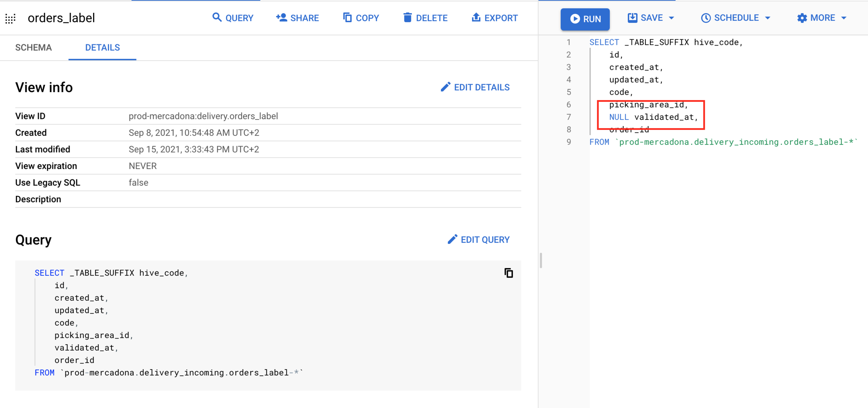Image resolution: width=868 pixels, height=408 pixels.
Task: Switch to the SCHEMA tab
Action: click(x=34, y=48)
